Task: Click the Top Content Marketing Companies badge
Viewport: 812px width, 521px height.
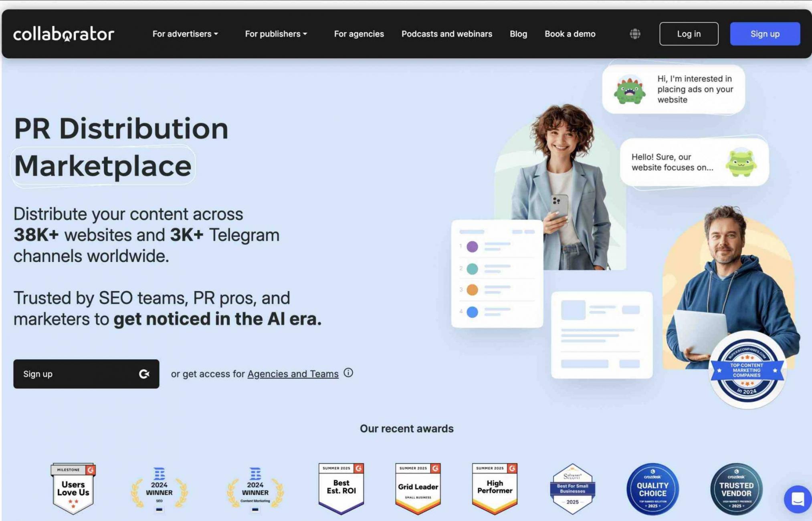Action: [x=747, y=370]
